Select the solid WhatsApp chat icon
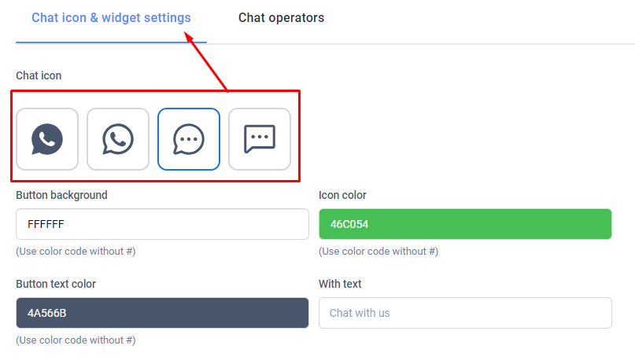The image size is (635, 364). (x=47, y=139)
